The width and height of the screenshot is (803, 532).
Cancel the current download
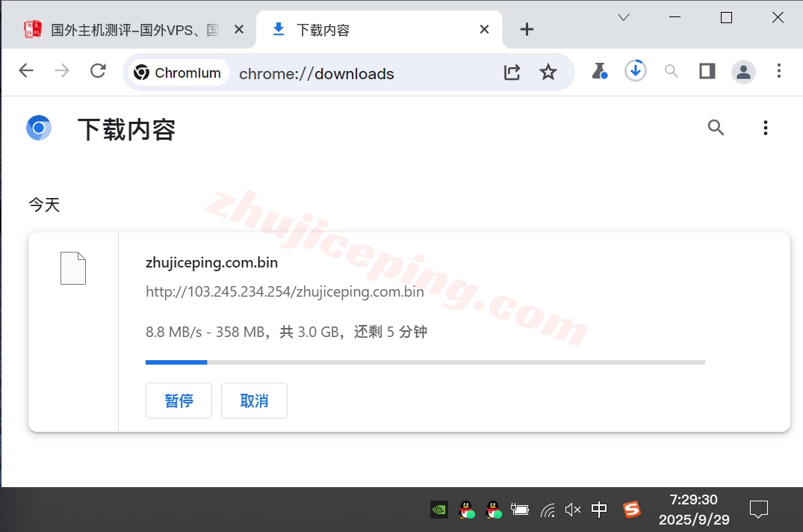[x=254, y=400]
